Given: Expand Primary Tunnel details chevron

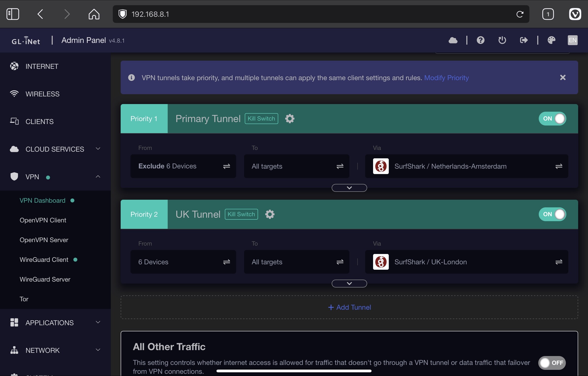Looking at the screenshot, I should coord(349,188).
